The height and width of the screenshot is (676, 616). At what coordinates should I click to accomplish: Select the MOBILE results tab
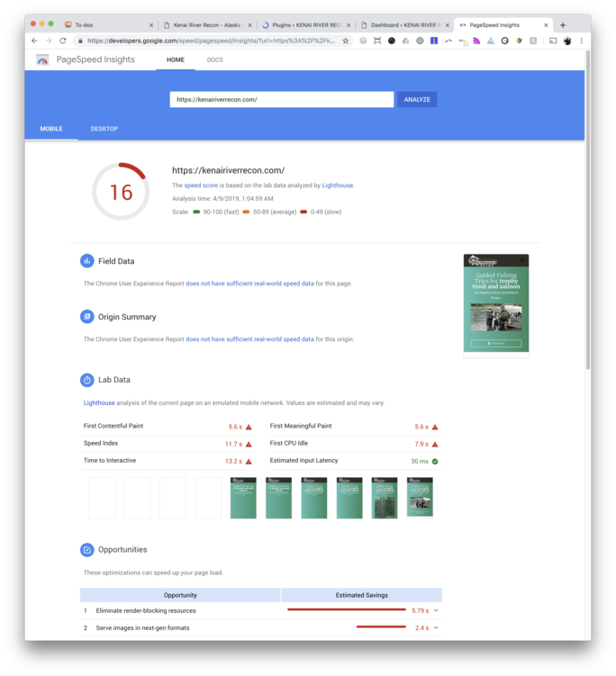click(x=51, y=129)
